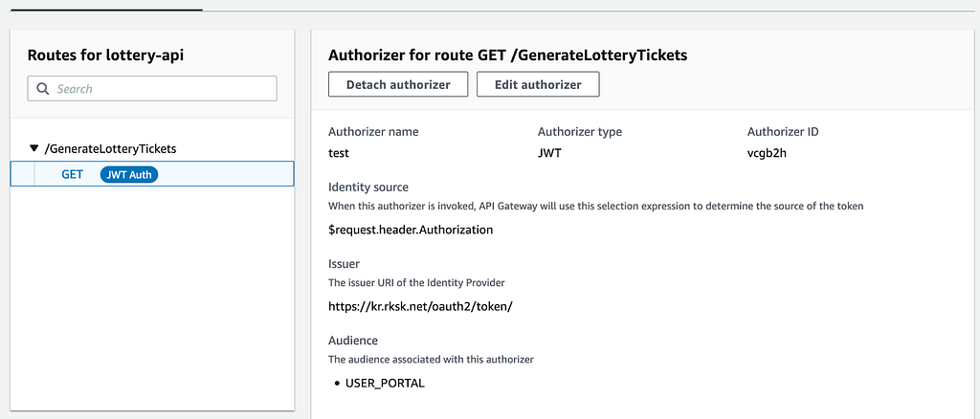Focus the routes Search input field
Viewport: 980px width, 419px height.
152,89
